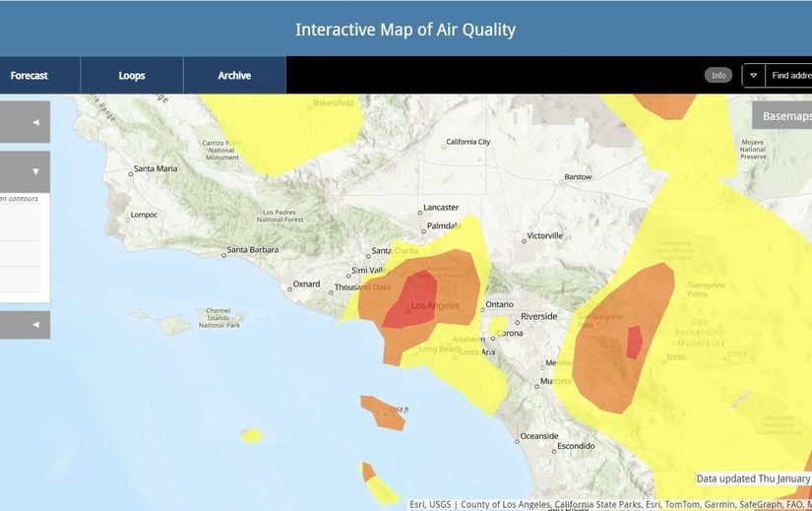
Task: Click the Santa Maria city marker
Action: 131,170
